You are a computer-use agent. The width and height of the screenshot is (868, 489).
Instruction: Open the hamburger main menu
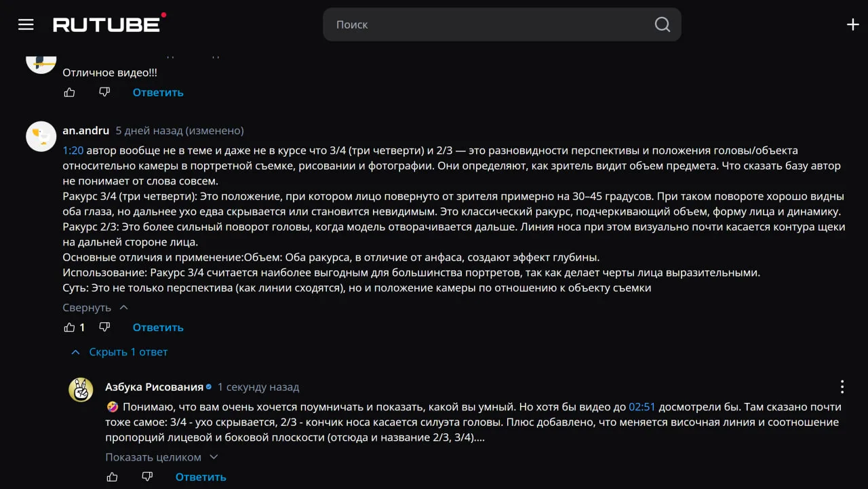[26, 24]
